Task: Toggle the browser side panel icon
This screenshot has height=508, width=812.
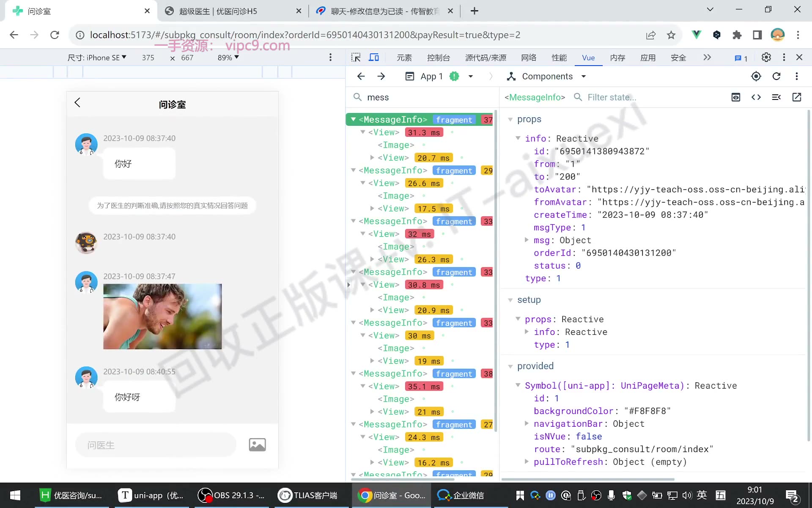Action: (757, 35)
